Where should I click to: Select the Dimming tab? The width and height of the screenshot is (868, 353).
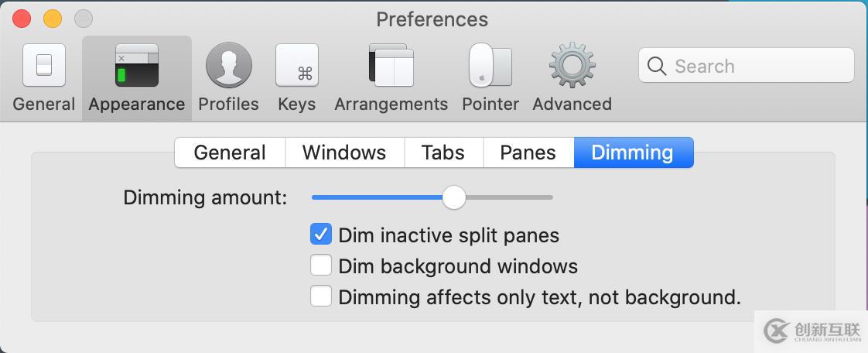(632, 153)
